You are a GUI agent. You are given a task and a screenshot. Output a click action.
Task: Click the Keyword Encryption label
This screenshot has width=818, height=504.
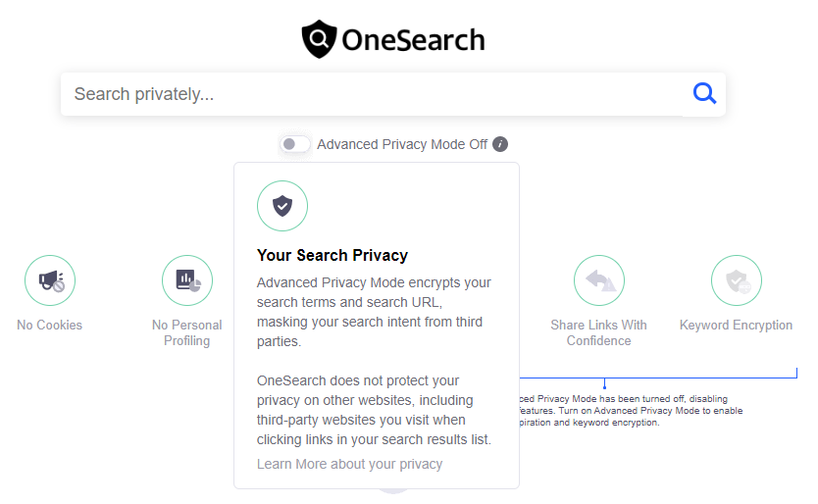[x=736, y=325]
